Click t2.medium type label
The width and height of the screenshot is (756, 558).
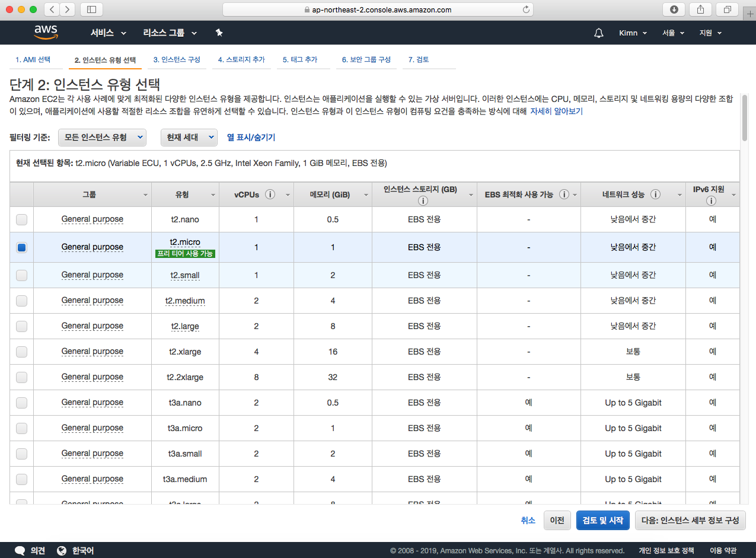click(185, 301)
